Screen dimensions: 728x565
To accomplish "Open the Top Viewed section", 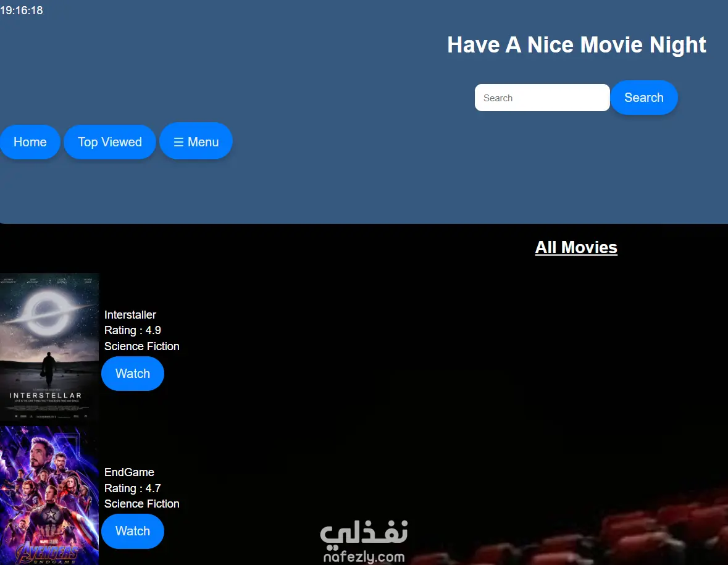I will 109,141.
